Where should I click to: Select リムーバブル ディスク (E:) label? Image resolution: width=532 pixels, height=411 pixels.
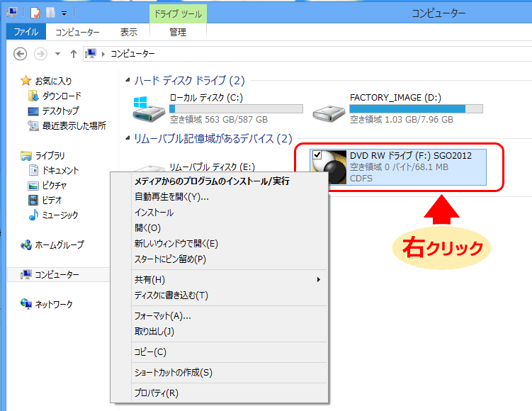(x=212, y=167)
